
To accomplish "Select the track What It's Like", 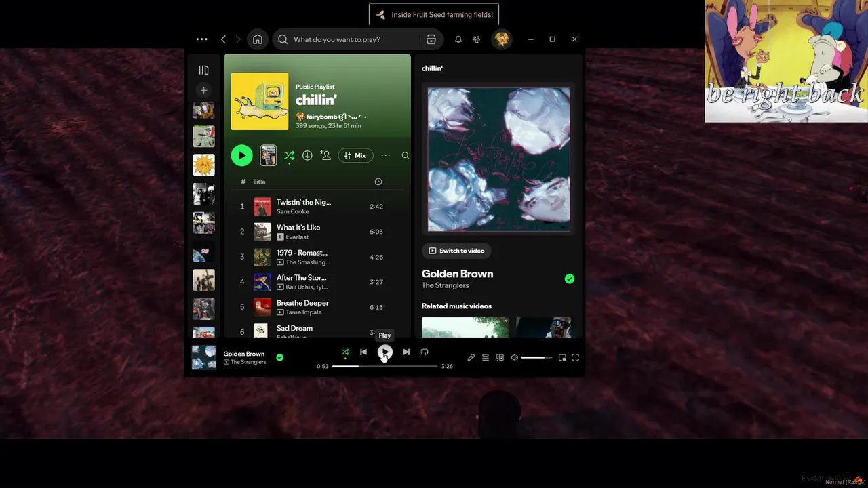I will 317,232.
